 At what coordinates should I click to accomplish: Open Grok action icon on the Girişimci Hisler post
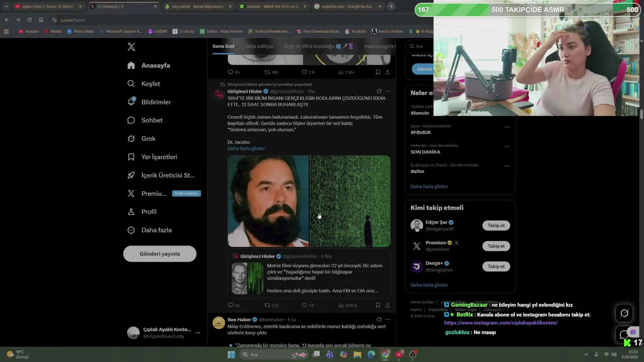(x=379, y=92)
